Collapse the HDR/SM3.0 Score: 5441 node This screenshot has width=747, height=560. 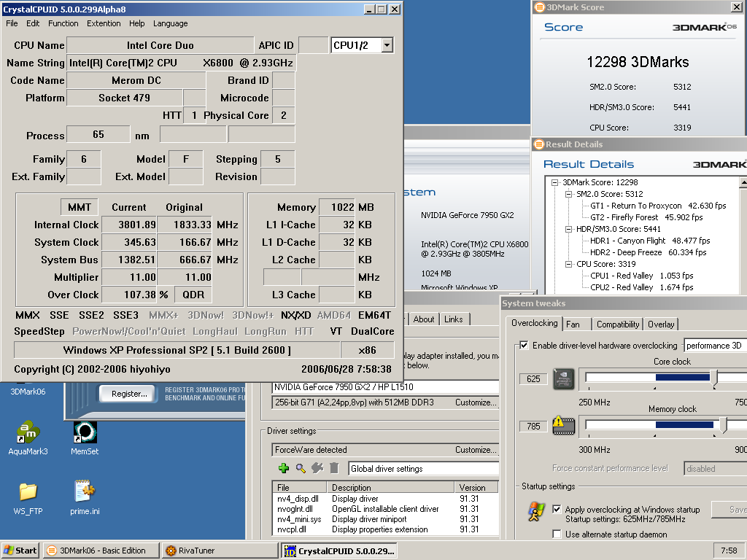pyautogui.click(x=568, y=229)
